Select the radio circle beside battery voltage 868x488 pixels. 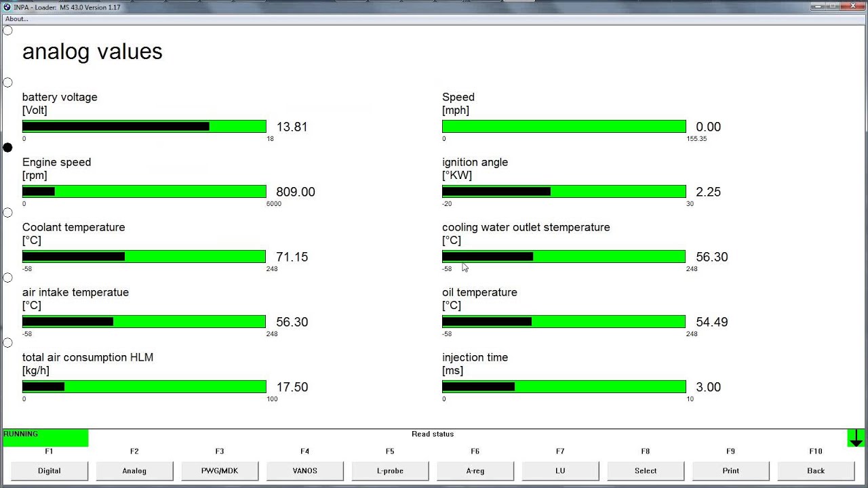7,82
